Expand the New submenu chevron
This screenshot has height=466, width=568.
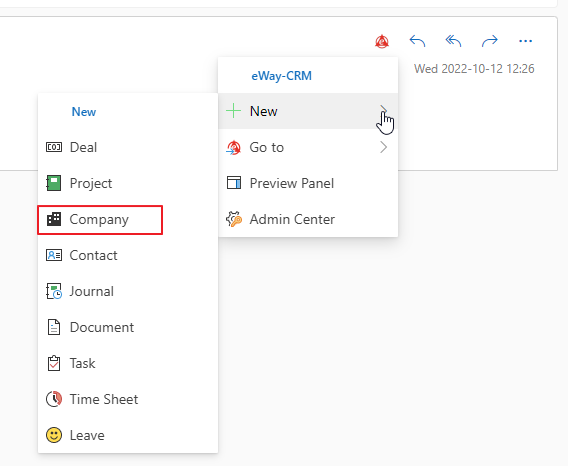(x=383, y=111)
